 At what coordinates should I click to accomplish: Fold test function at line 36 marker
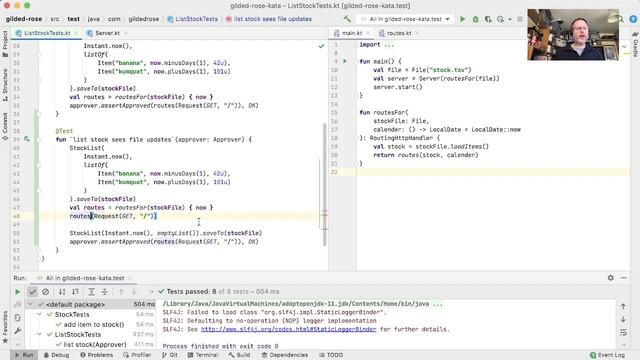[x=38, y=114]
